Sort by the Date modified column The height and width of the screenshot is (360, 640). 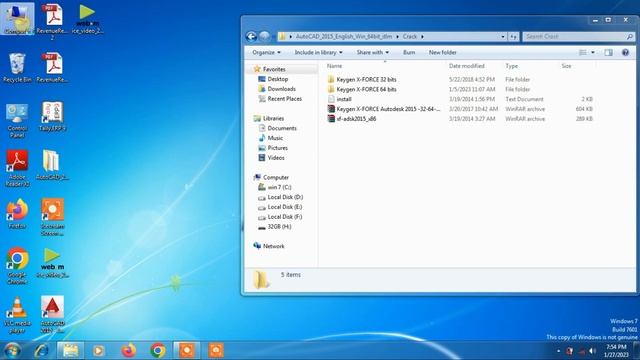coord(467,66)
